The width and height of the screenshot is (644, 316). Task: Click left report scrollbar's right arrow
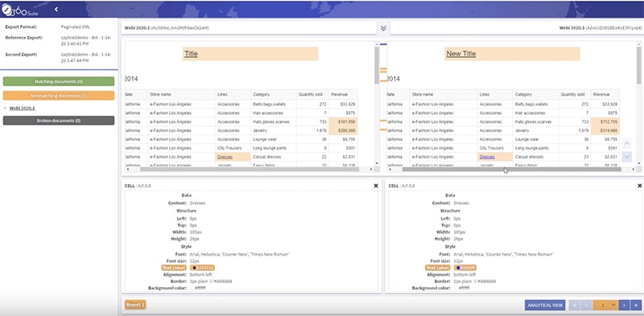371,169
